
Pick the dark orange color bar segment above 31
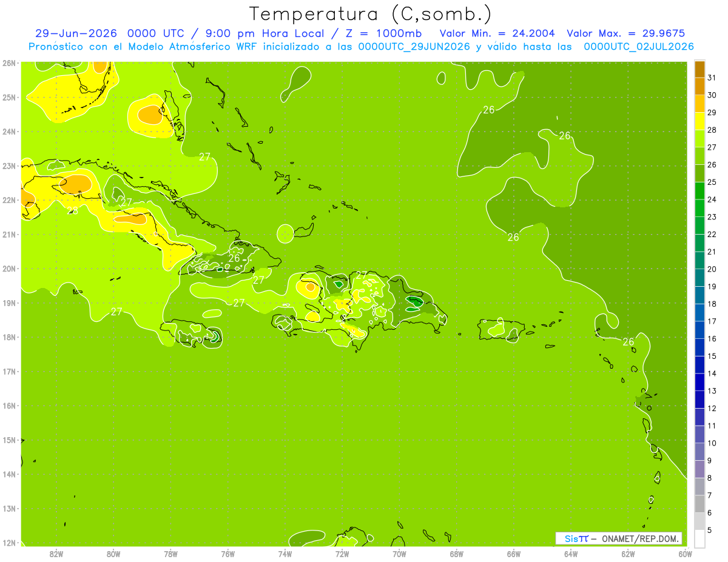click(699, 69)
